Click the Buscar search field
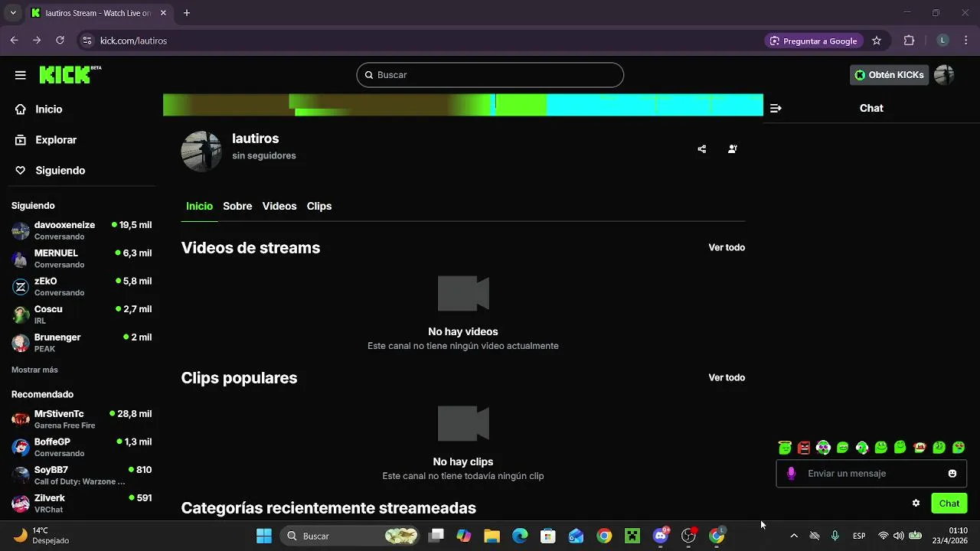The image size is (980, 551). tap(490, 75)
